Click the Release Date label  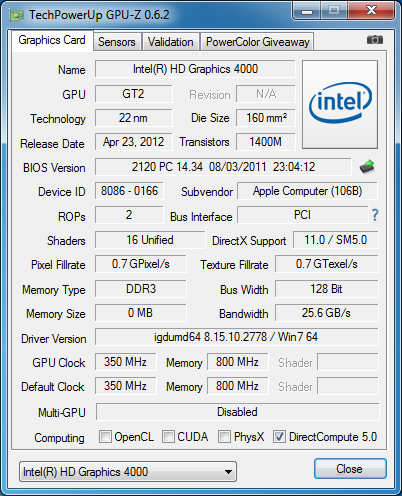pyautogui.click(x=52, y=144)
